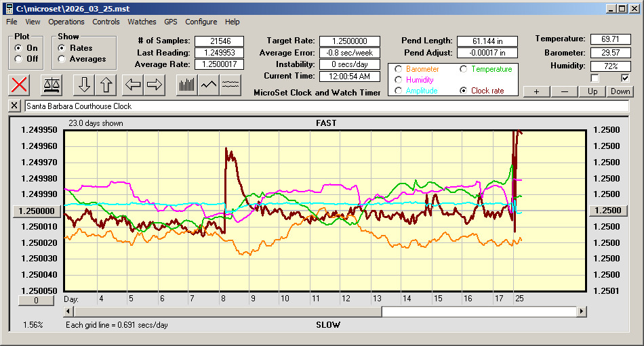644x346 pixels.
Task: Open the Configure menu
Action: [201, 22]
